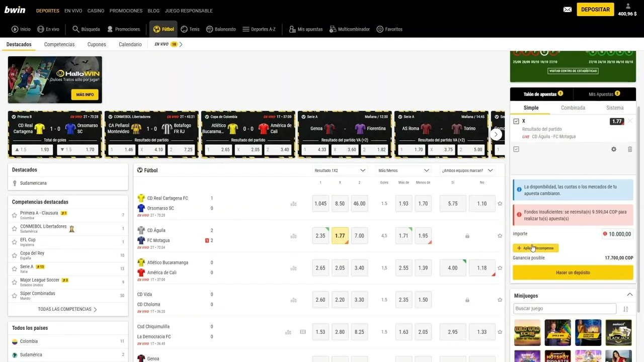Screen dimensions: 644x362
Task: Click MÁS INFO on the HalloWIN banner
Action: tap(85, 95)
